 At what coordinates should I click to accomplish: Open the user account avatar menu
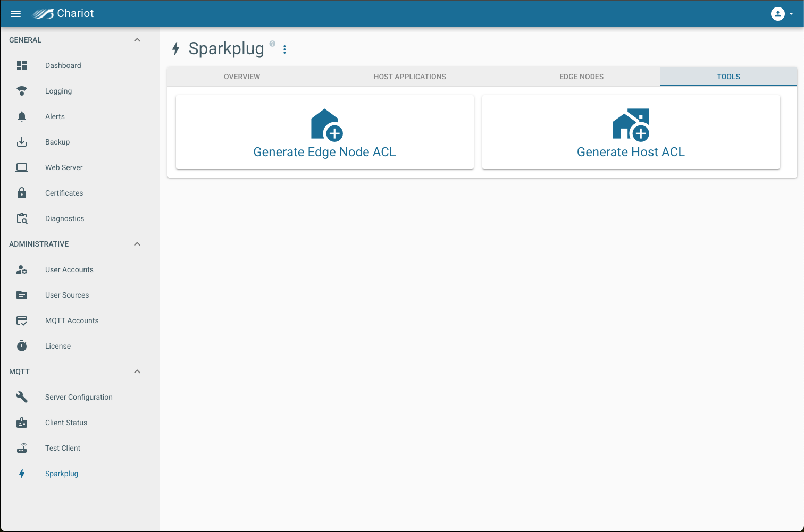[x=777, y=14]
